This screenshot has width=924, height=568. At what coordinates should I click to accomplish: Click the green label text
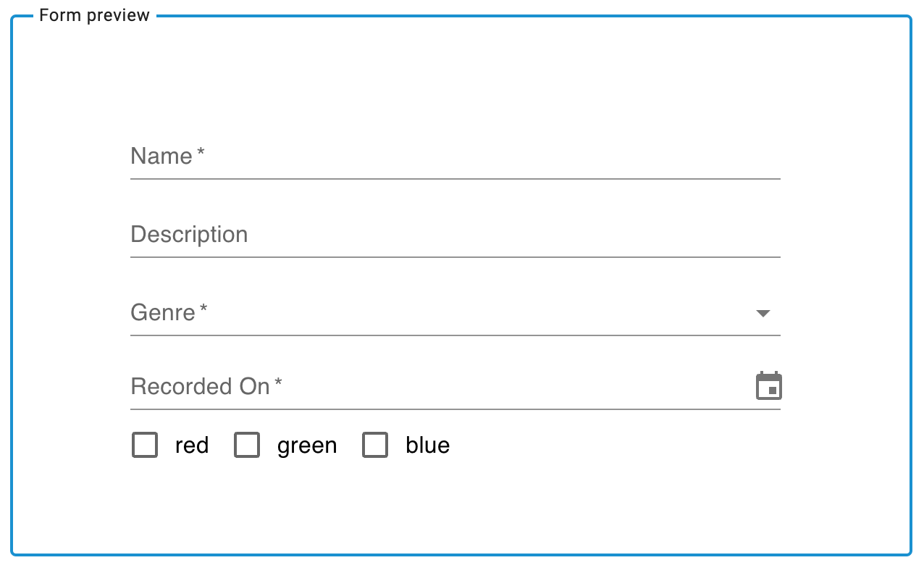tap(307, 445)
